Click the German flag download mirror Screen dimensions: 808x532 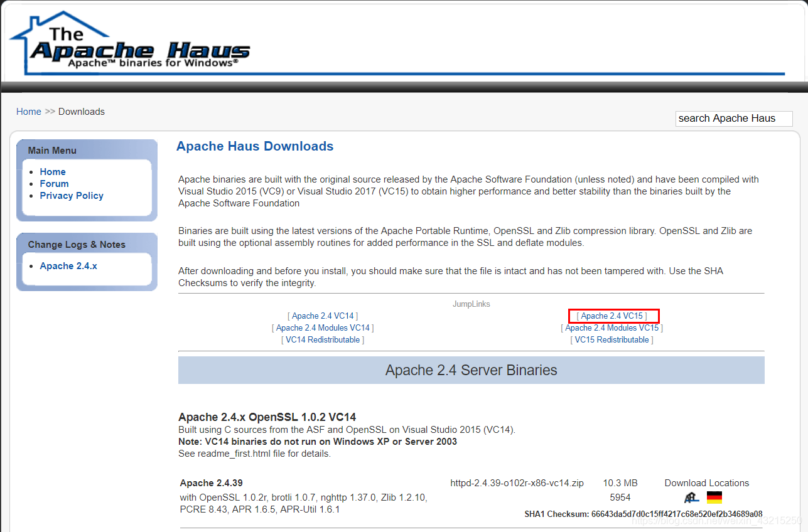[x=714, y=497]
